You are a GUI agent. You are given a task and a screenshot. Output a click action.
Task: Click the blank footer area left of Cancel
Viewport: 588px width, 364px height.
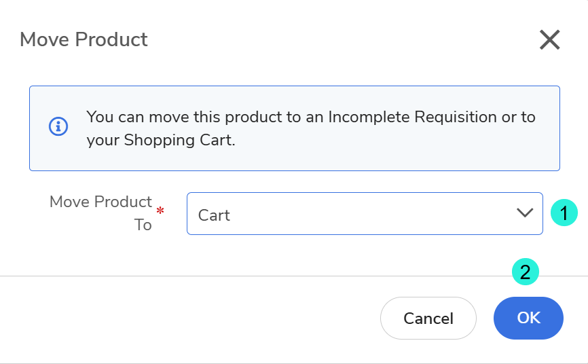pyautogui.click(x=190, y=318)
